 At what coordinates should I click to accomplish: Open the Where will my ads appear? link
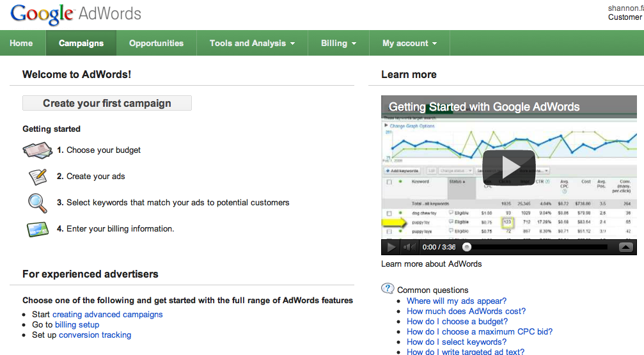click(x=457, y=301)
